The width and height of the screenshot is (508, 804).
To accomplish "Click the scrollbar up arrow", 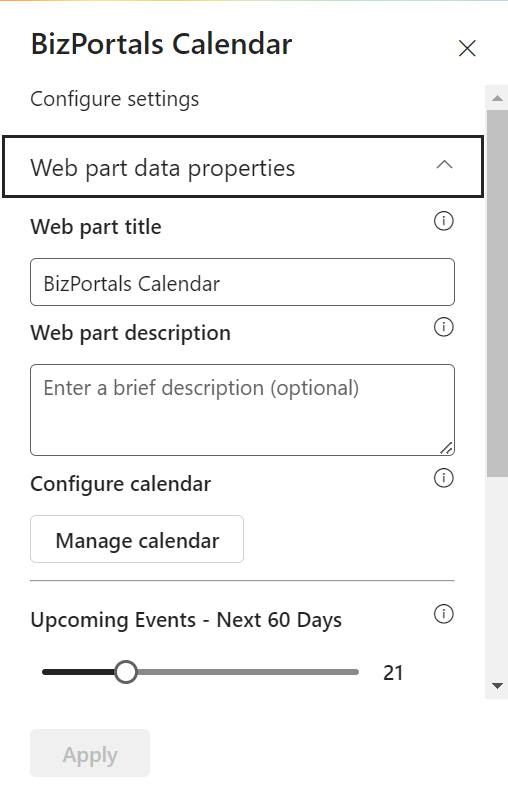I will [497, 98].
